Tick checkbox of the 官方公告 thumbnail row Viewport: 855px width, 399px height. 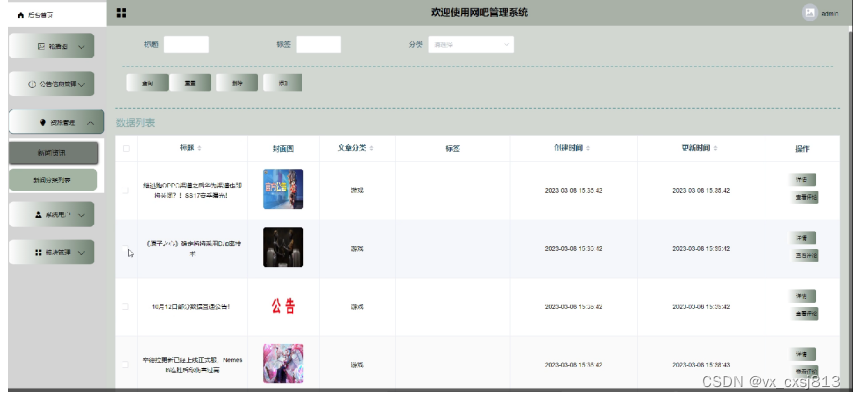click(125, 190)
